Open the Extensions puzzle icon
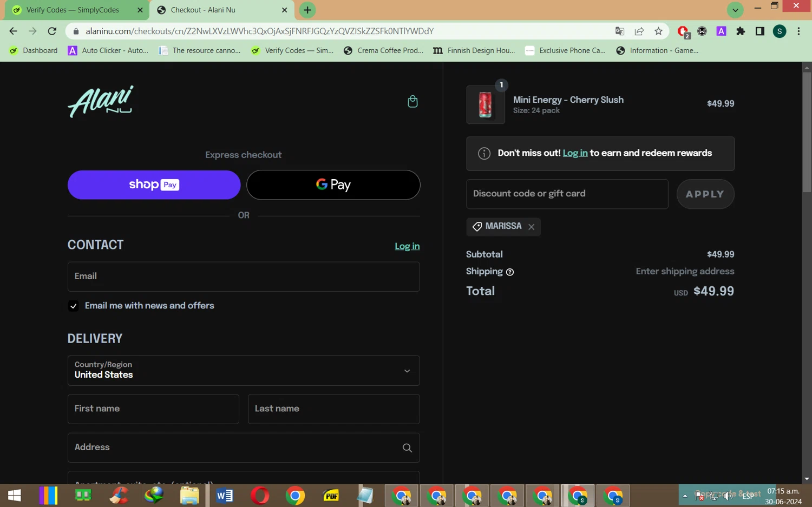 click(741, 31)
